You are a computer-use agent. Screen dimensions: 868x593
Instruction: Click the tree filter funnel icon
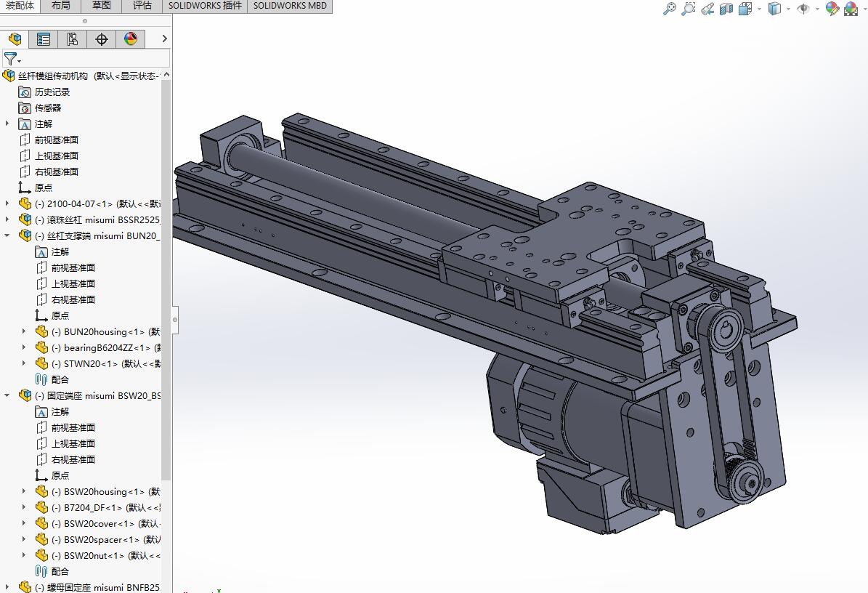point(12,58)
